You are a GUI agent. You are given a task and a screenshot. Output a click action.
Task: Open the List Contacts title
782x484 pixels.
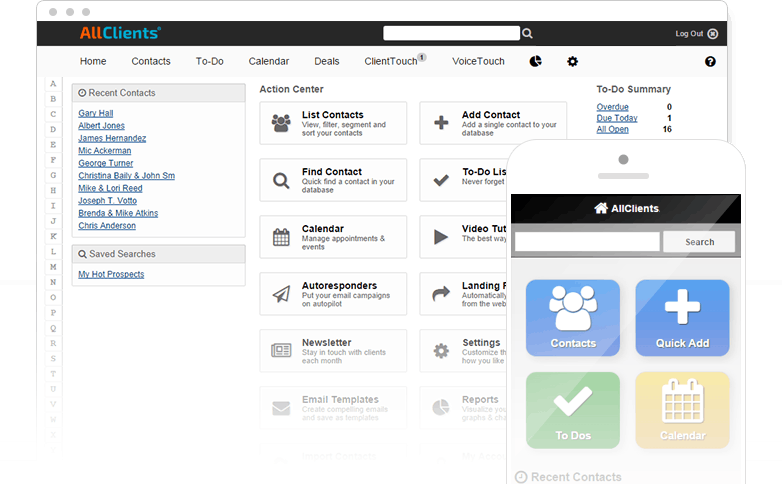click(x=333, y=115)
